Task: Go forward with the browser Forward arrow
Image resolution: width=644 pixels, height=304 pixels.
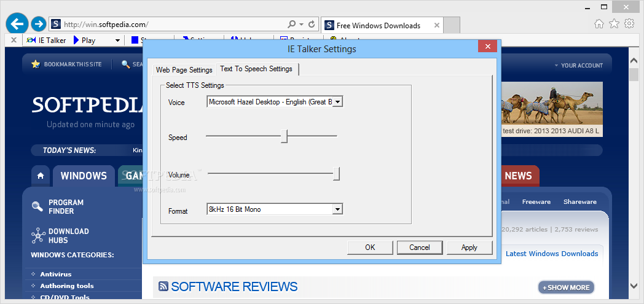Action: tap(39, 24)
